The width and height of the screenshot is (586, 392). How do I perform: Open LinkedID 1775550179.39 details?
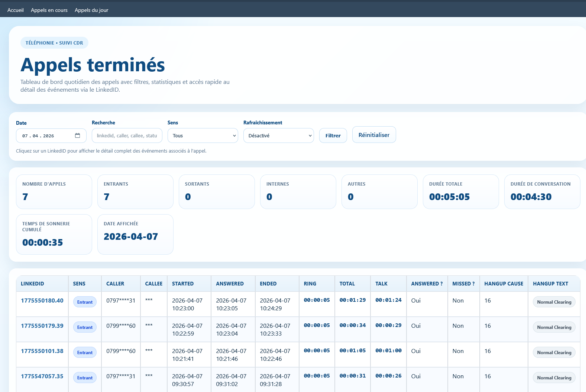(x=42, y=326)
